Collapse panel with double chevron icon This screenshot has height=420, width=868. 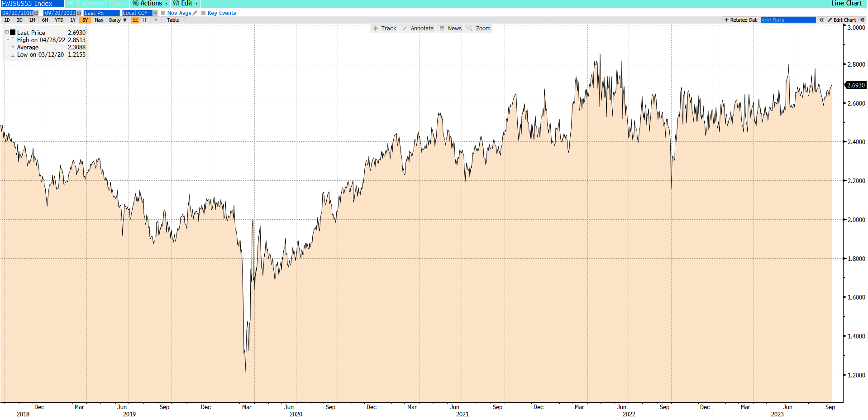pos(821,20)
